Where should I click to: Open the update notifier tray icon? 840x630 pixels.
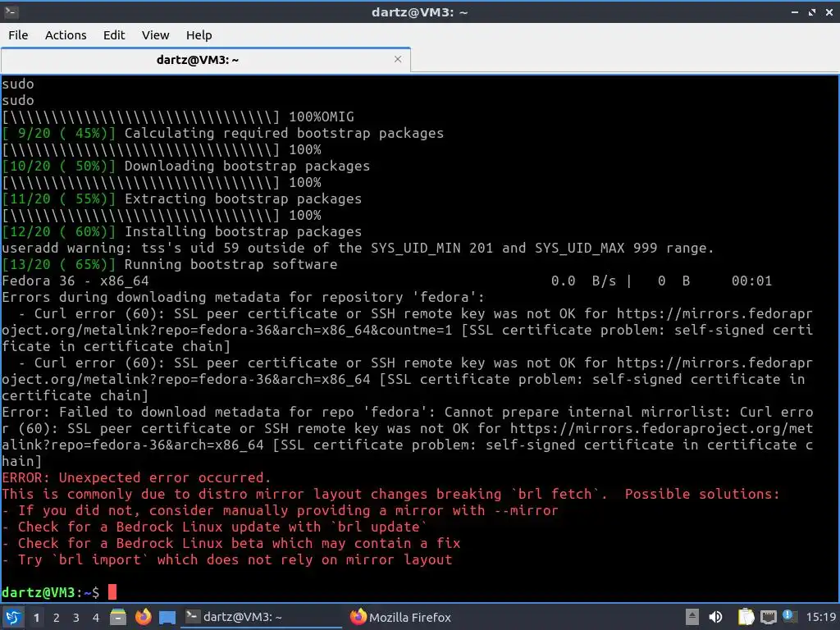(x=789, y=616)
